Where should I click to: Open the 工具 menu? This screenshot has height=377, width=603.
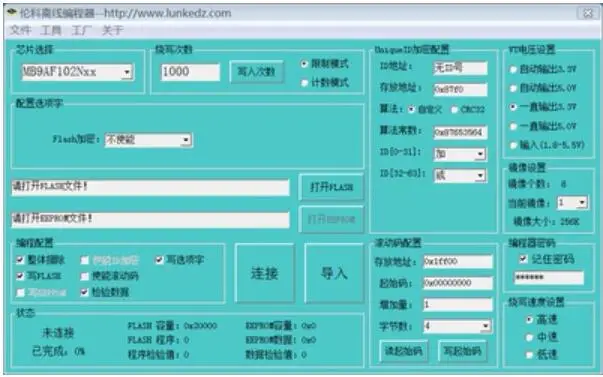[51, 30]
